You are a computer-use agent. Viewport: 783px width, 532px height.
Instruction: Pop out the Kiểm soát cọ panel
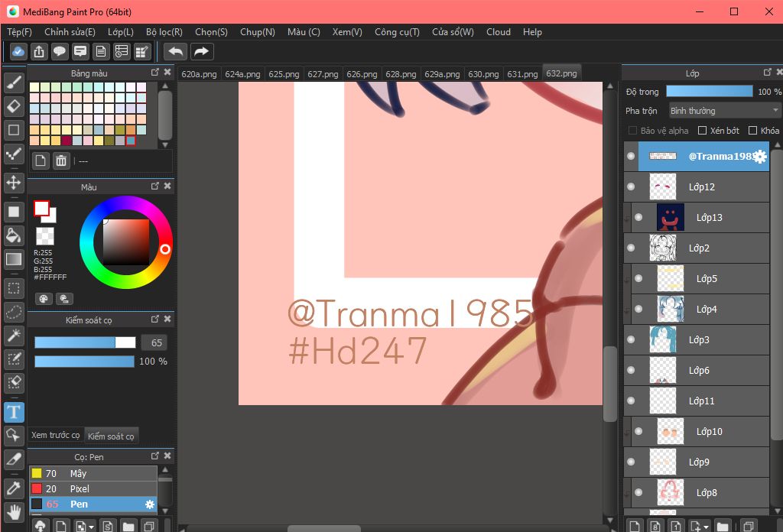tap(154, 319)
